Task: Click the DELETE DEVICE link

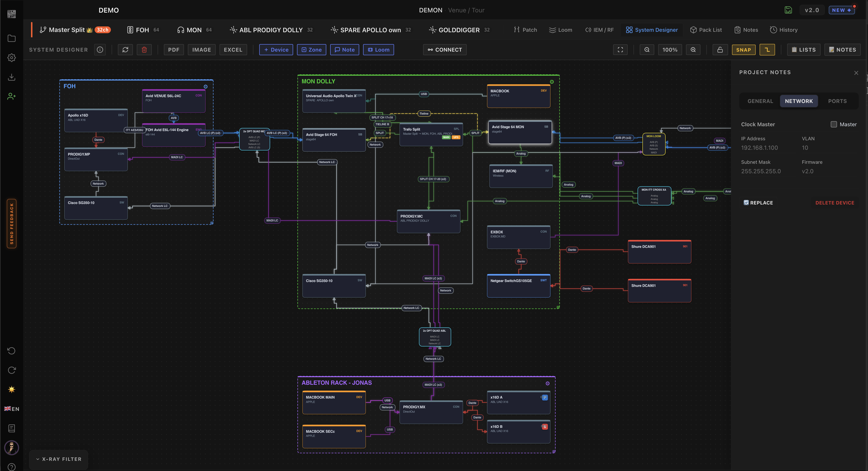Action: point(835,203)
